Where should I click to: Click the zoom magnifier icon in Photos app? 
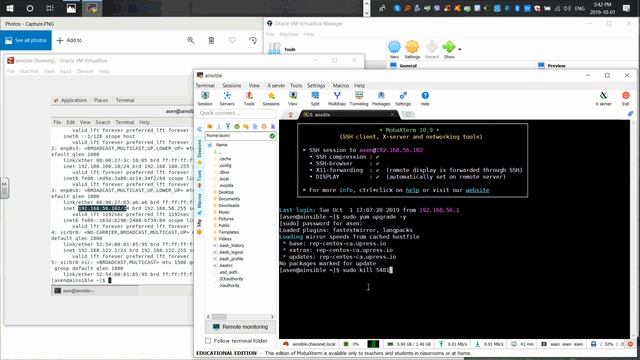click(191, 40)
